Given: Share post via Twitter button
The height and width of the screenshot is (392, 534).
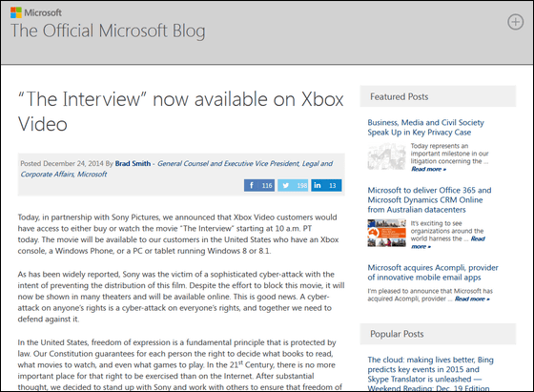Looking at the screenshot, I should pyautogui.click(x=293, y=185).
